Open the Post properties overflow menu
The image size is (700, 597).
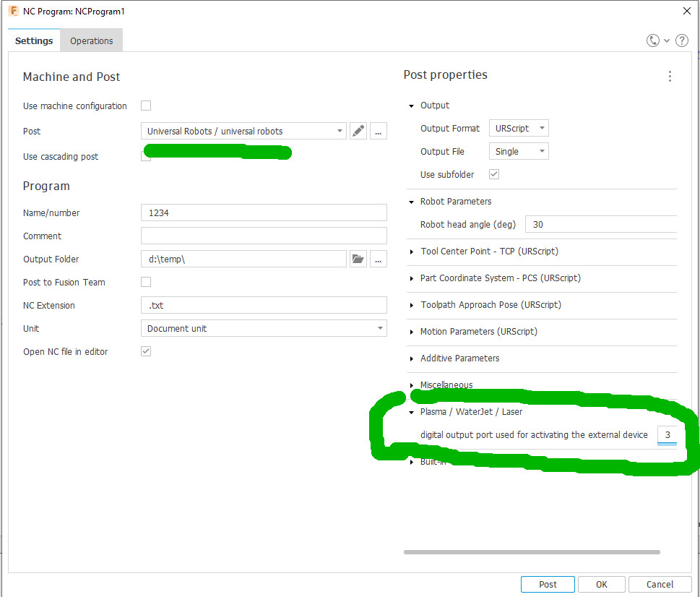point(670,76)
